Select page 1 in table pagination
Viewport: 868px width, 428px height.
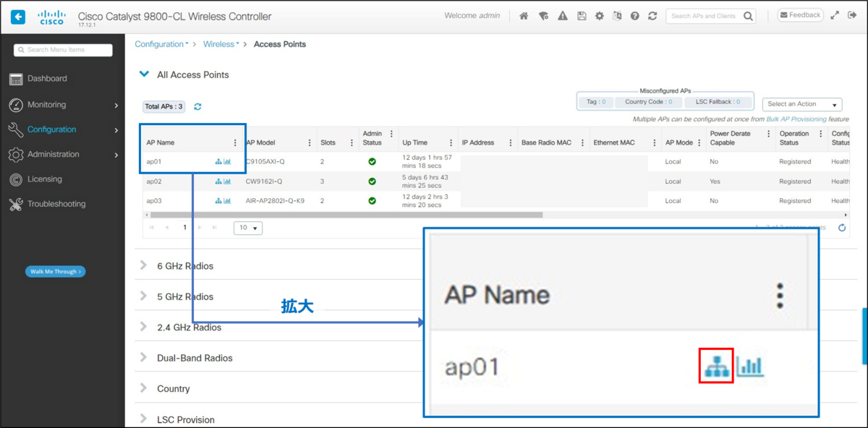pyautogui.click(x=184, y=228)
